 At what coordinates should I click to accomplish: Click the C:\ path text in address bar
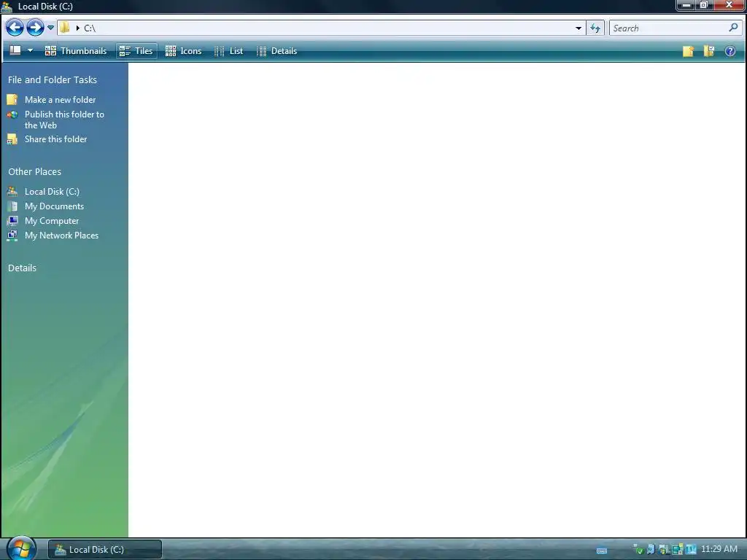pyautogui.click(x=90, y=28)
